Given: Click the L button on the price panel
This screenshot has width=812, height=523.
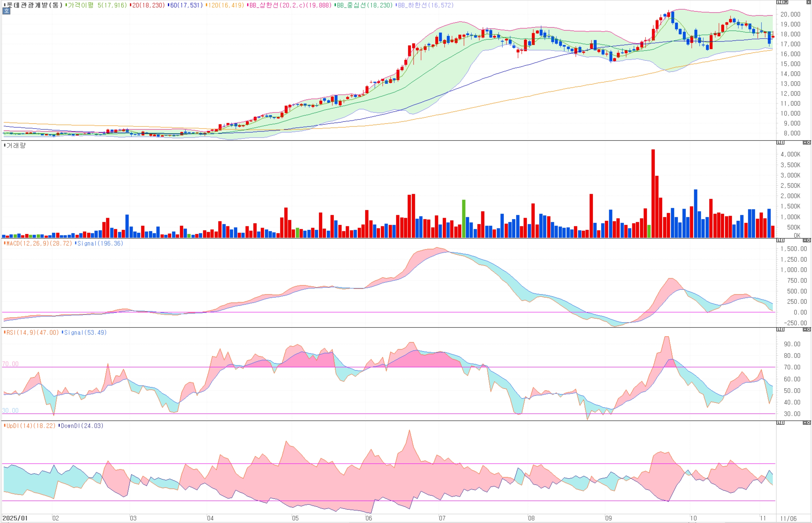Looking at the screenshot, I should pyautogui.click(x=779, y=2).
